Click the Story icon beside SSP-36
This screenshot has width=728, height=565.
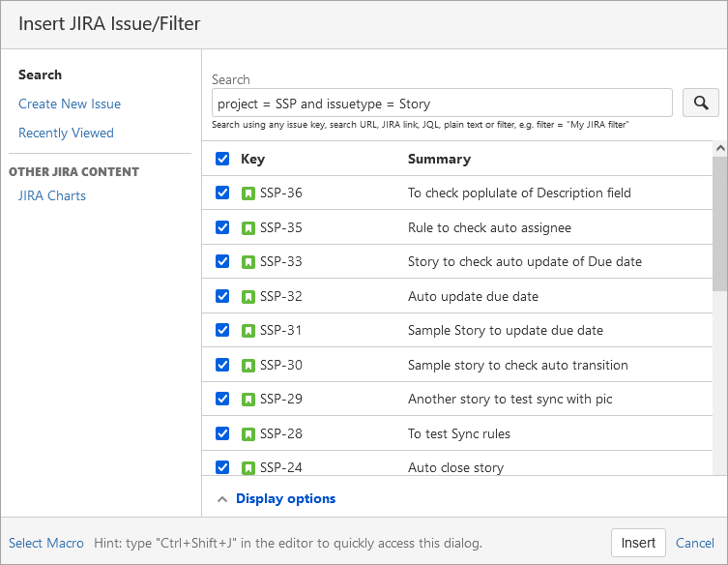coord(248,193)
